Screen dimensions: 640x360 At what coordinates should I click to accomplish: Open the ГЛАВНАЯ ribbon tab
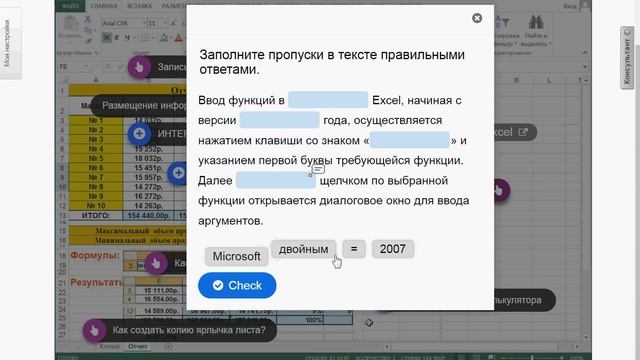coord(104,6)
